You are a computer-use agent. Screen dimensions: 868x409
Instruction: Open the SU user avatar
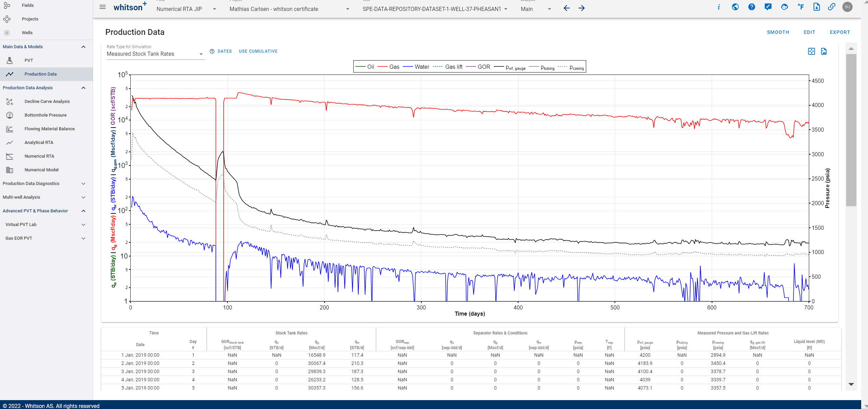point(847,7)
